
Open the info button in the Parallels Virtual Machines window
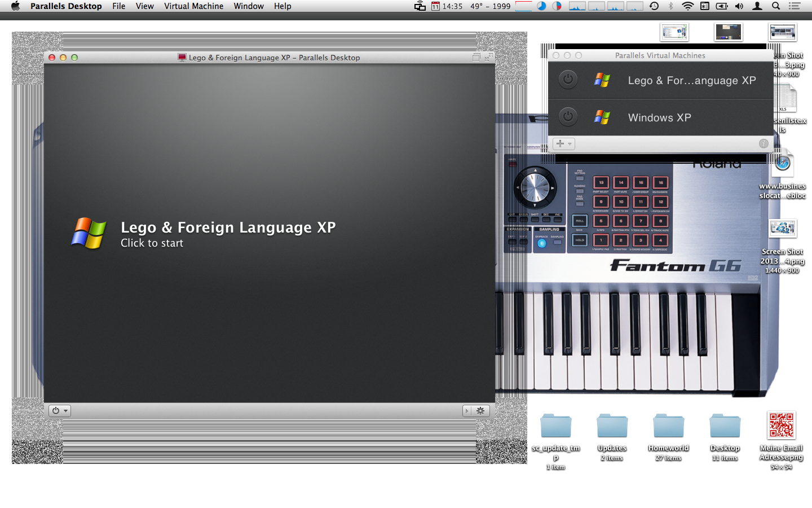(x=764, y=143)
